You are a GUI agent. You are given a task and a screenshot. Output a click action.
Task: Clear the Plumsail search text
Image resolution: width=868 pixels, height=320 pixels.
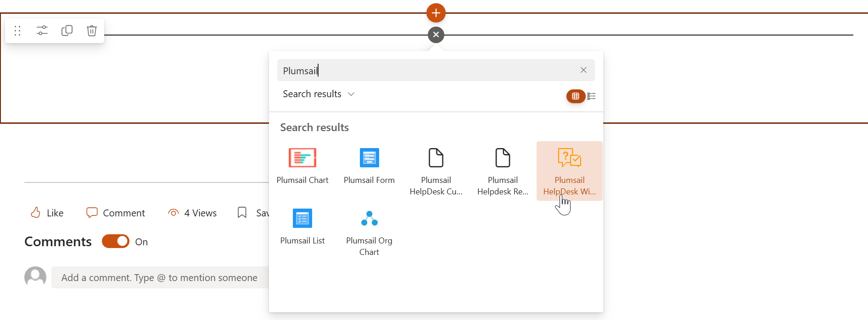coord(583,70)
